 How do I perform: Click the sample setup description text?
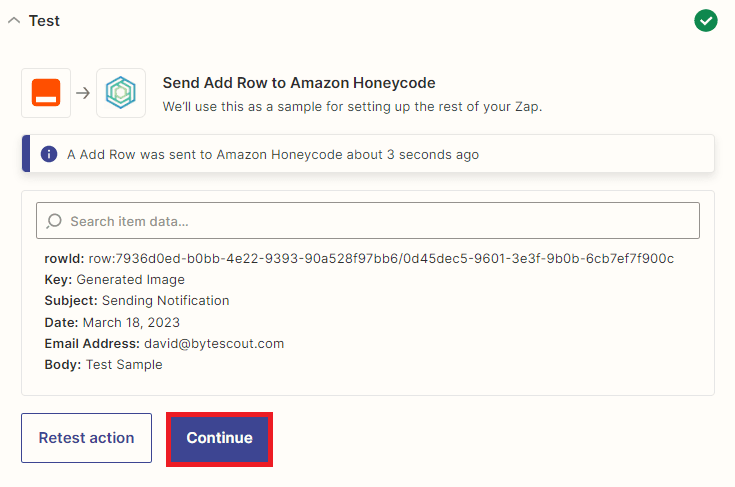353,106
